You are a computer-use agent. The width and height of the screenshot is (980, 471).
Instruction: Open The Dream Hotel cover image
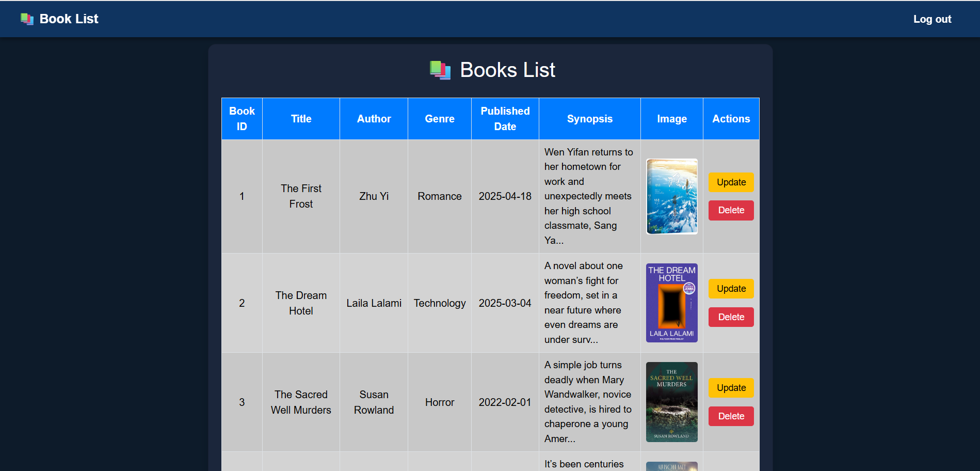(x=672, y=303)
